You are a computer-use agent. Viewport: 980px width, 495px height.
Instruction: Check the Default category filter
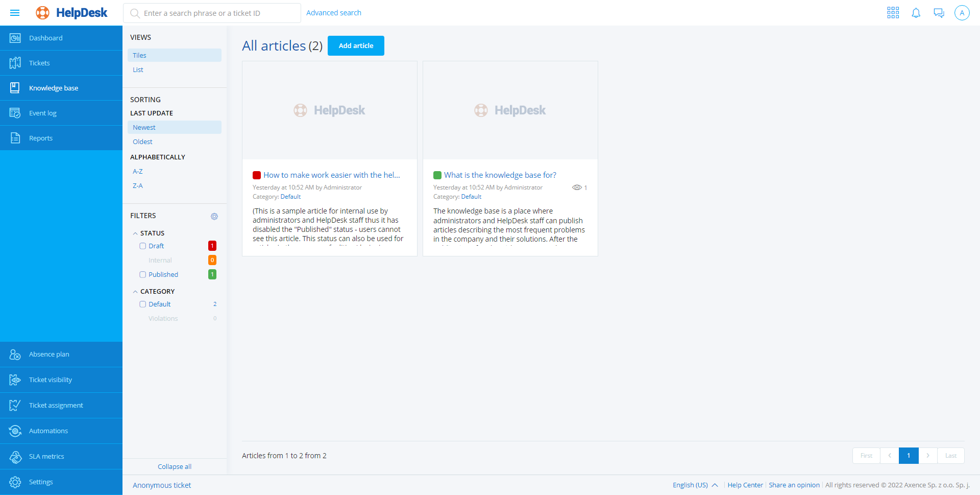143,304
